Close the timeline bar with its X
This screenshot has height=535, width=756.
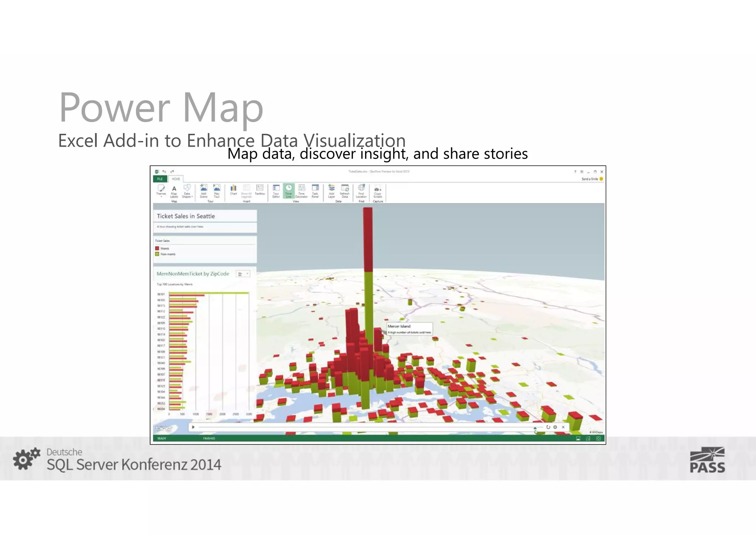(563, 427)
